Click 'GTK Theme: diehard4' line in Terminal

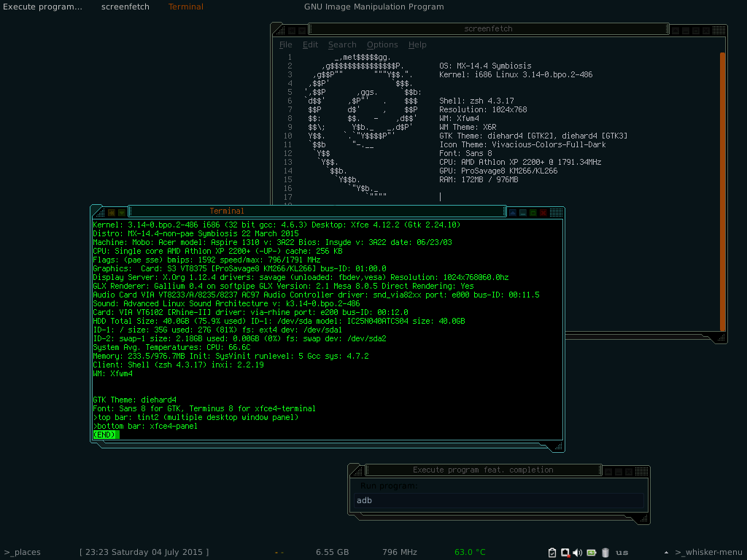click(135, 400)
